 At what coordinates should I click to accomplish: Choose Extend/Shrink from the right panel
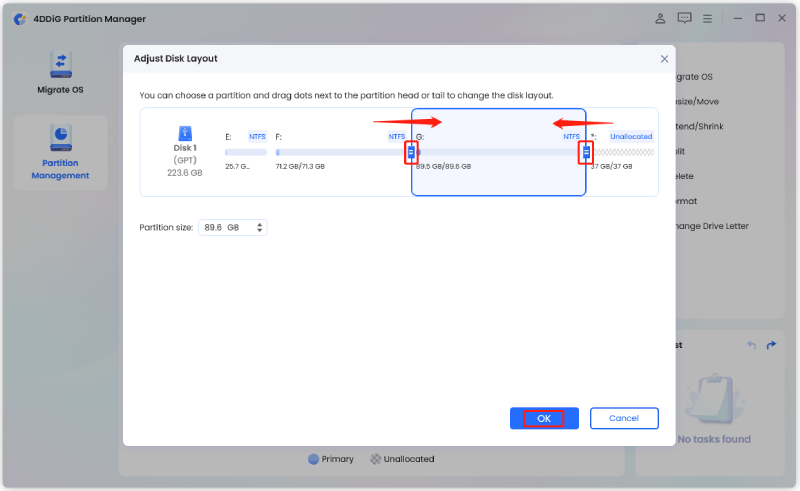699,126
